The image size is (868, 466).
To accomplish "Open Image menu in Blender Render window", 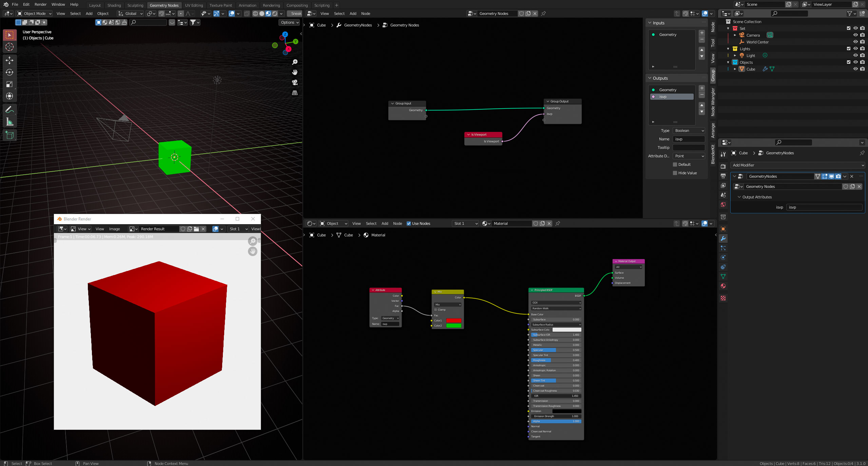I will [114, 229].
